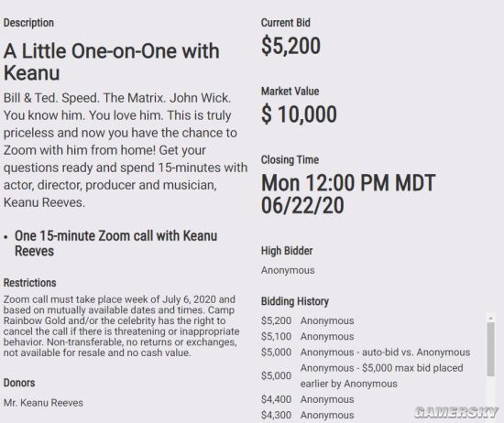Select the $4,400 Anonymous bid row

pos(308,399)
